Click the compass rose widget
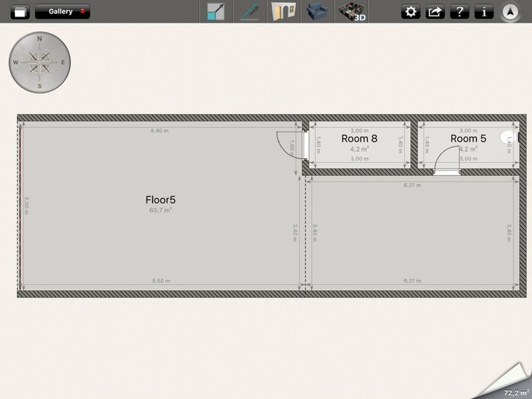Viewport: 532px width, 399px height. [x=39, y=63]
